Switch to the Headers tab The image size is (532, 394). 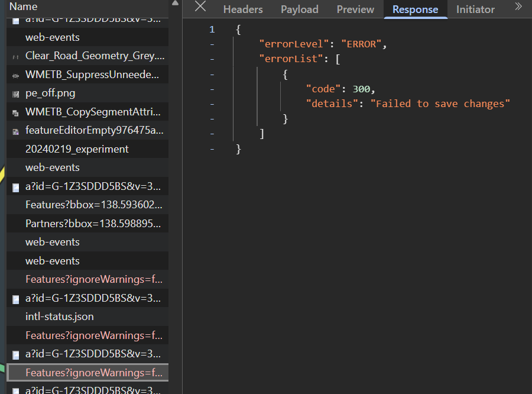tap(242, 9)
